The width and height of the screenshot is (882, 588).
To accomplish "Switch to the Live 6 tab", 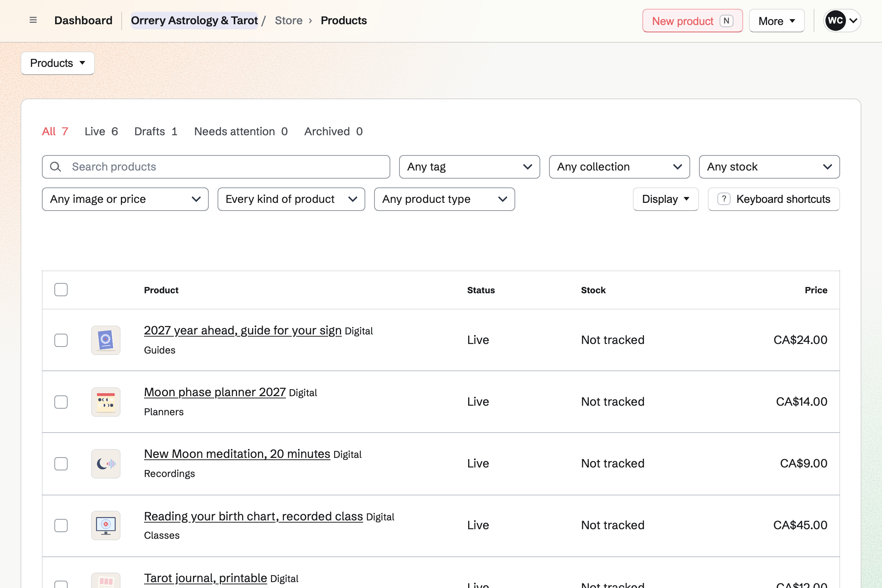I will [x=101, y=132].
